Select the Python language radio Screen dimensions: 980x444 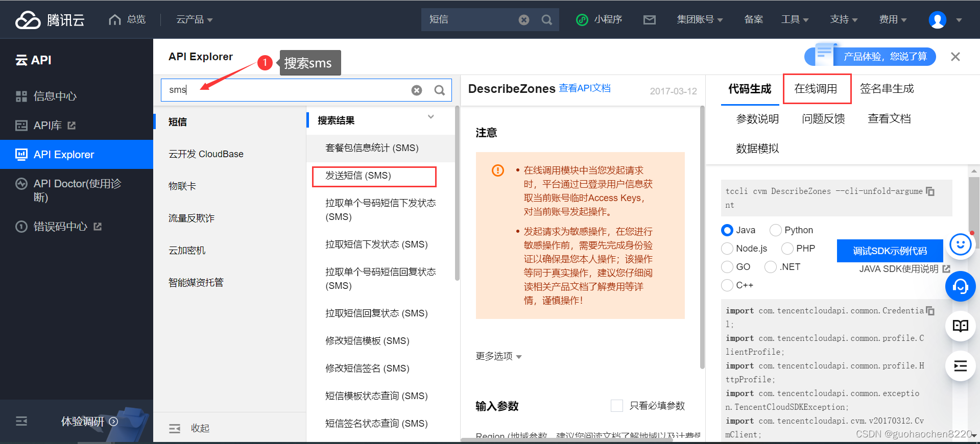(x=776, y=230)
